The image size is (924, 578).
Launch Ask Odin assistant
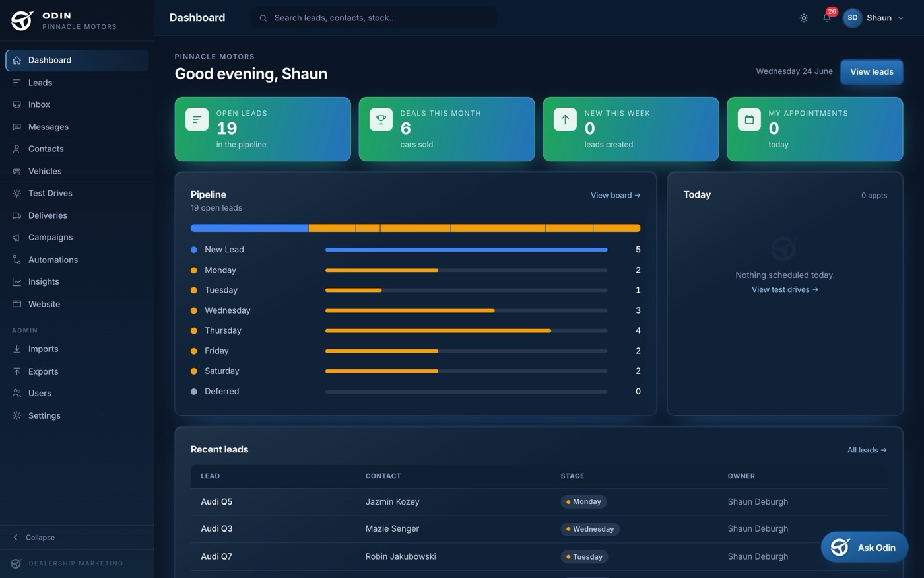click(864, 547)
